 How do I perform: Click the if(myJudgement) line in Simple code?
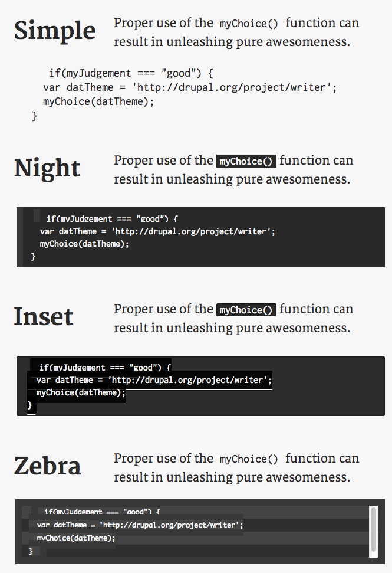131,73
